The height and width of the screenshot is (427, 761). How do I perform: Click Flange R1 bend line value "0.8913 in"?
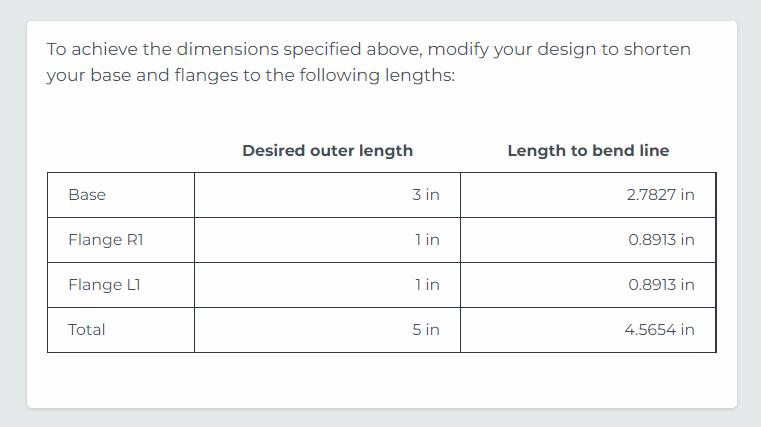pyautogui.click(x=661, y=240)
